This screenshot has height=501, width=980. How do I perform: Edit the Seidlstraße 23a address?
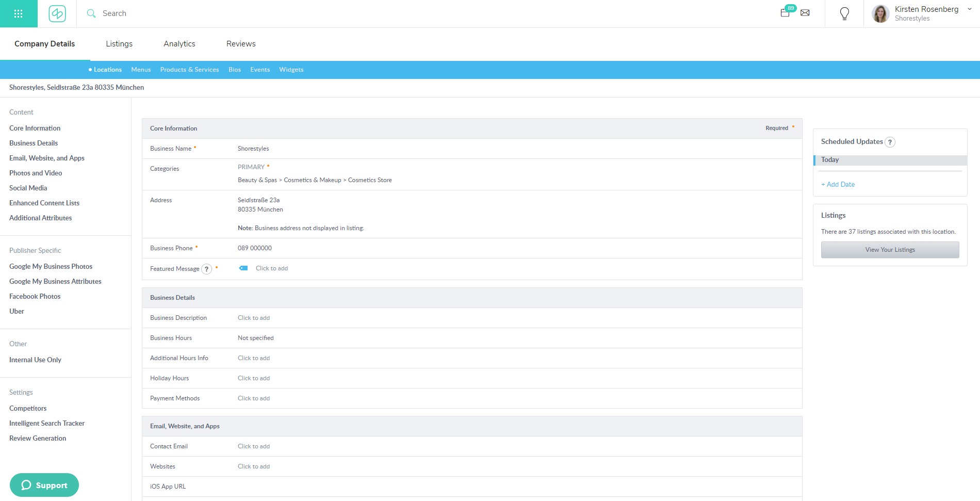click(x=260, y=205)
